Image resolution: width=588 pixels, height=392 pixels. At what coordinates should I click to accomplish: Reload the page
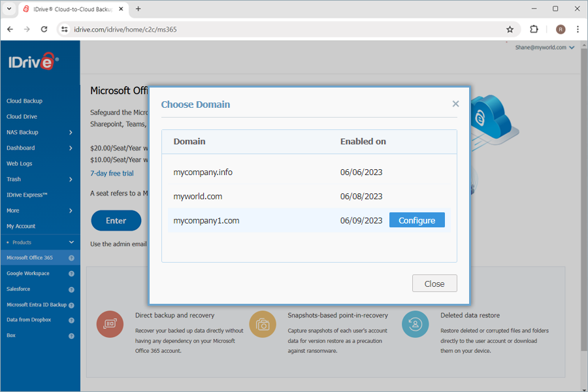(44, 29)
